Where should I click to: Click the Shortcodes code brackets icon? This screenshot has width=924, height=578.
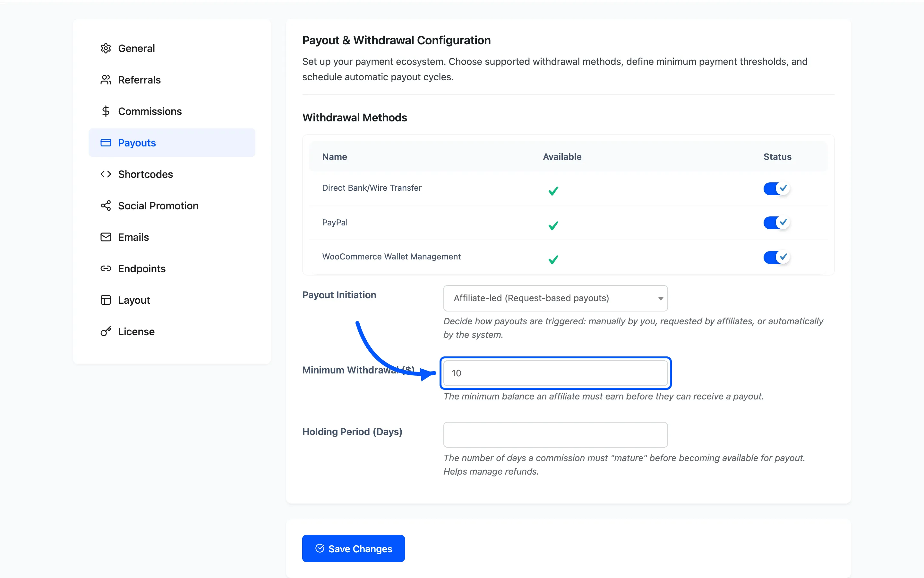tap(106, 174)
